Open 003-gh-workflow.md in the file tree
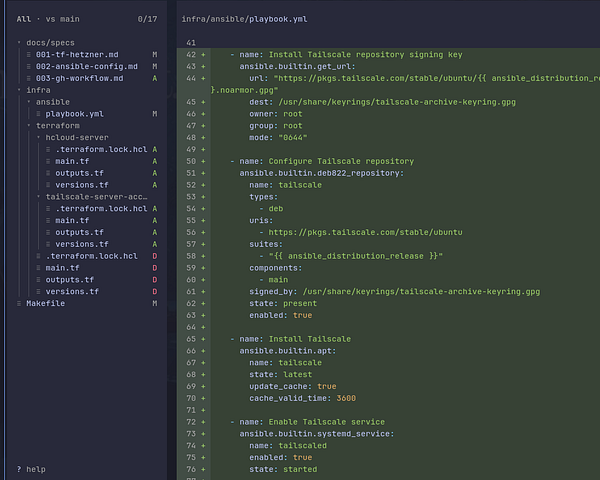Screen dimensions: 600x480 tap(79, 78)
